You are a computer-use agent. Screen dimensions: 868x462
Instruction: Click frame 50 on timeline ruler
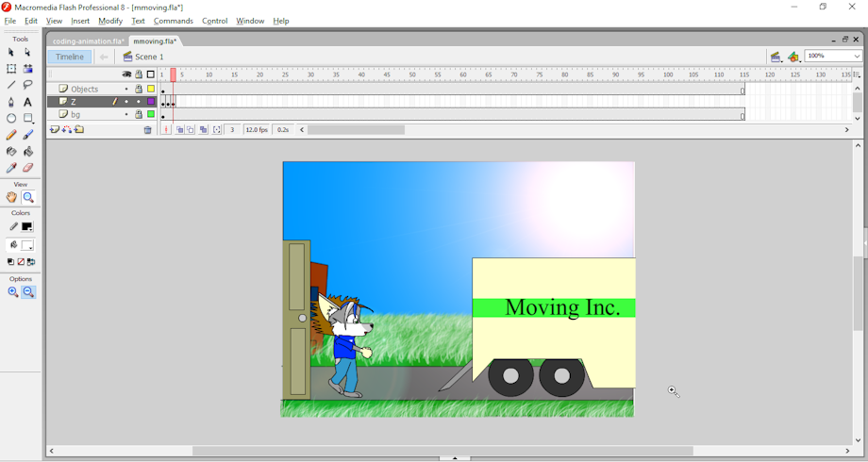coord(411,74)
